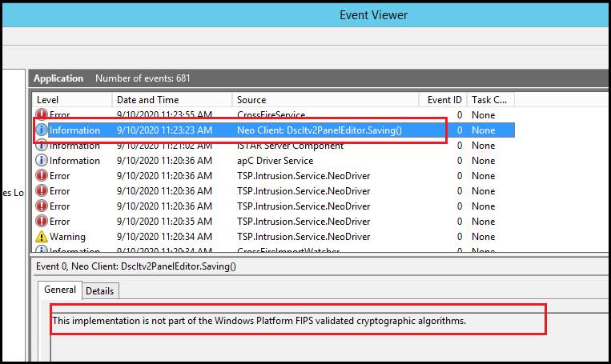This screenshot has height=364, width=611.
Task: Click the information icon of Neo Client event
Action: (42, 130)
